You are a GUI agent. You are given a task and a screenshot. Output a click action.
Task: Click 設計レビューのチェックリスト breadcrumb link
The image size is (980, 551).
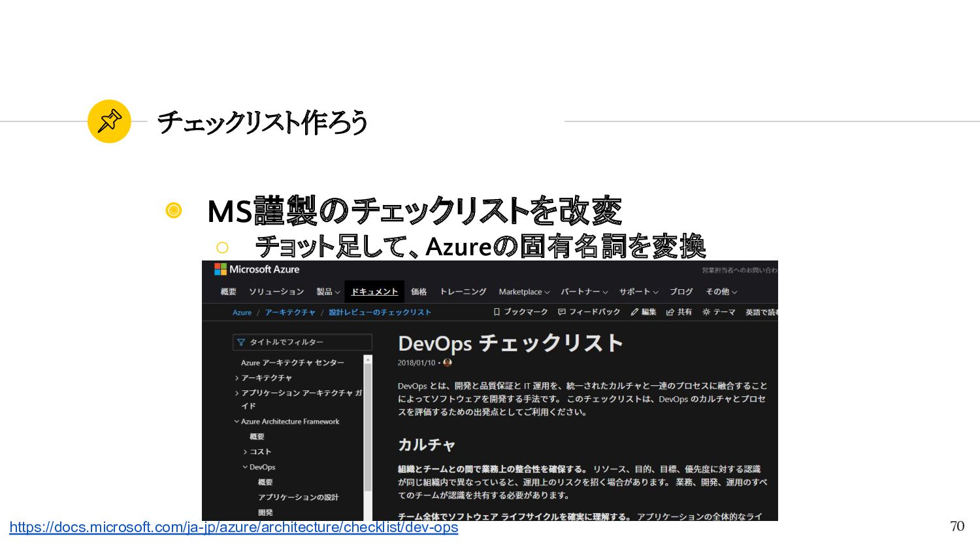pos(380,313)
